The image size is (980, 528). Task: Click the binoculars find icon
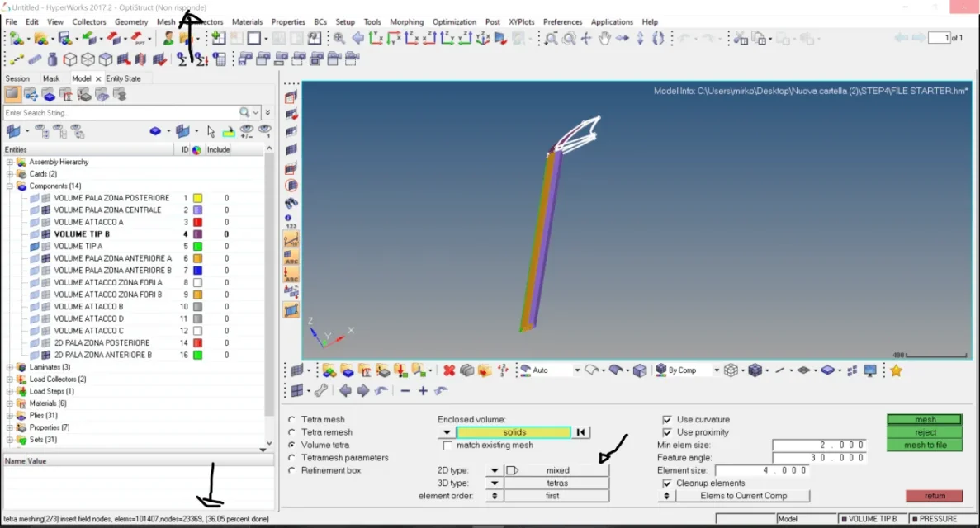(291, 203)
